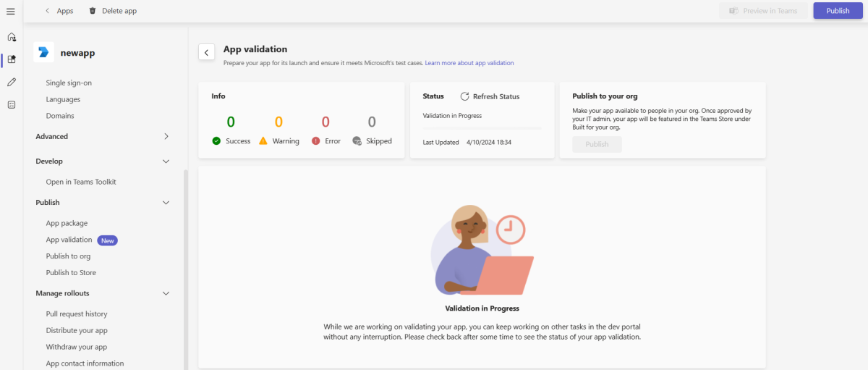Open Distribute your app
The height and width of the screenshot is (370, 868).
[77, 330]
